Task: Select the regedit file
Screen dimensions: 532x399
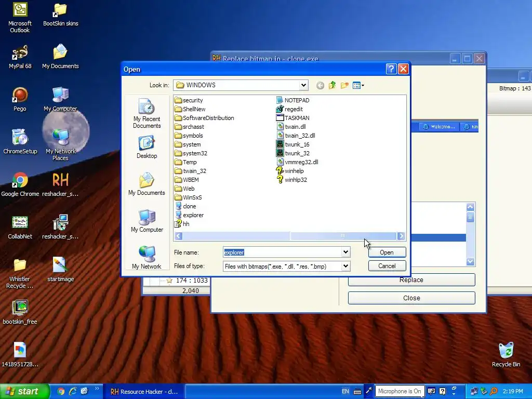Action: pos(289,109)
